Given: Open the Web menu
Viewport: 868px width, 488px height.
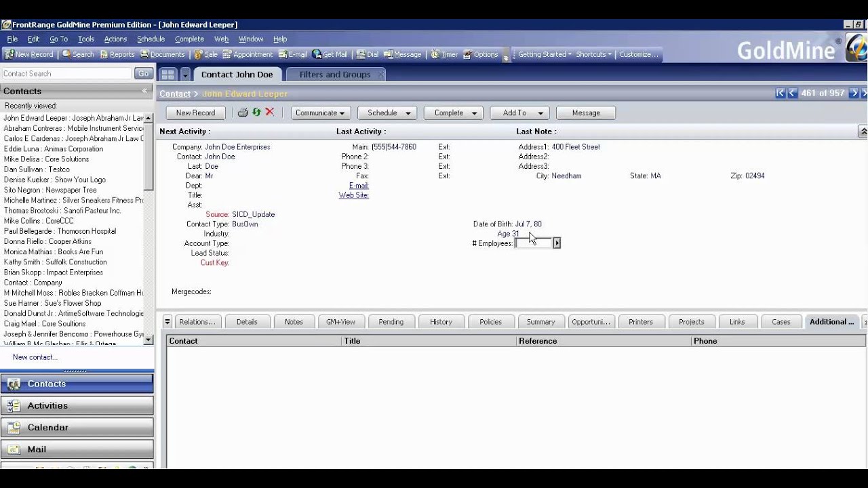Looking at the screenshot, I should click(x=221, y=39).
